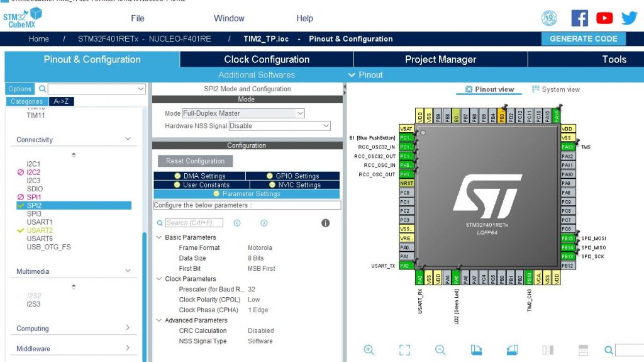644x362 pixels.
Task: Select the PA13 TMS pin
Action: point(569,147)
